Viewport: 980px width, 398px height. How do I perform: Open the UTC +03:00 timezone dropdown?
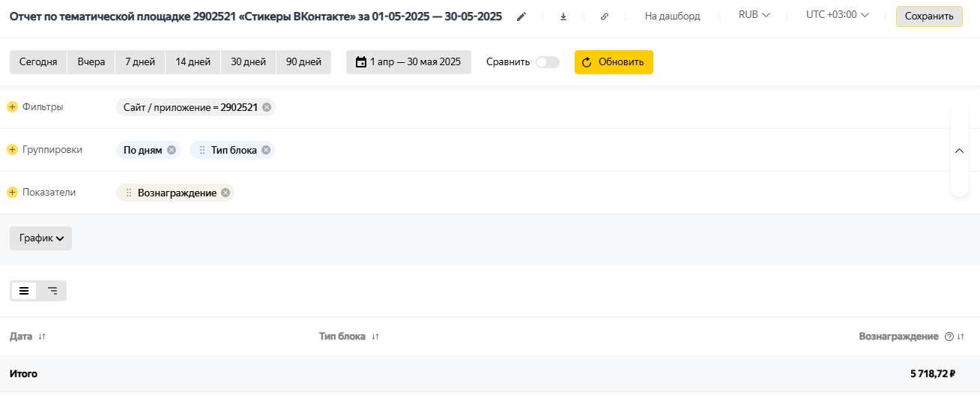point(838,15)
